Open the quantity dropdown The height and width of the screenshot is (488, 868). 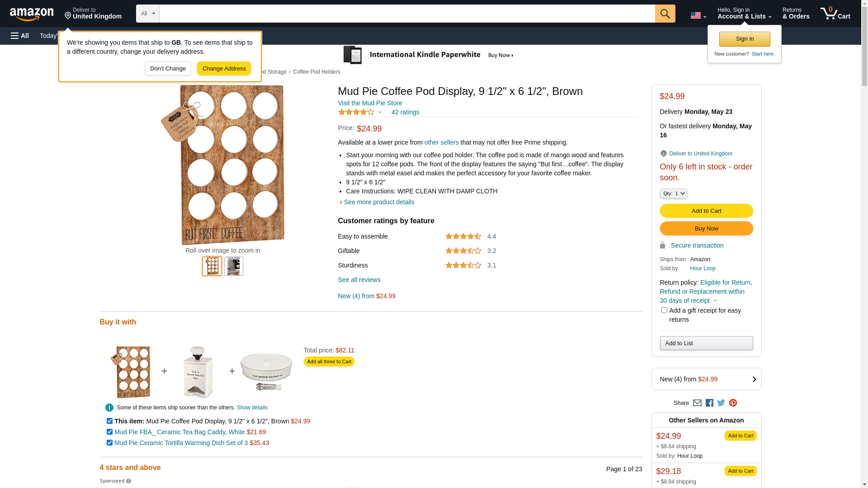(x=673, y=193)
